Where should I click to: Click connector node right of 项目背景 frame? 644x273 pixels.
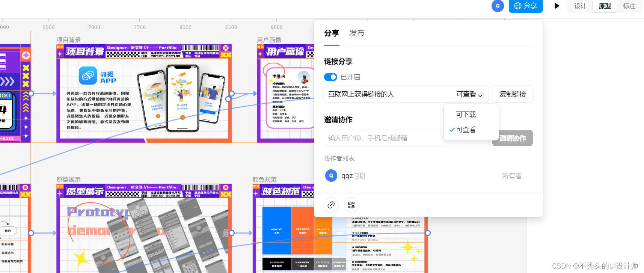point(232,94)
